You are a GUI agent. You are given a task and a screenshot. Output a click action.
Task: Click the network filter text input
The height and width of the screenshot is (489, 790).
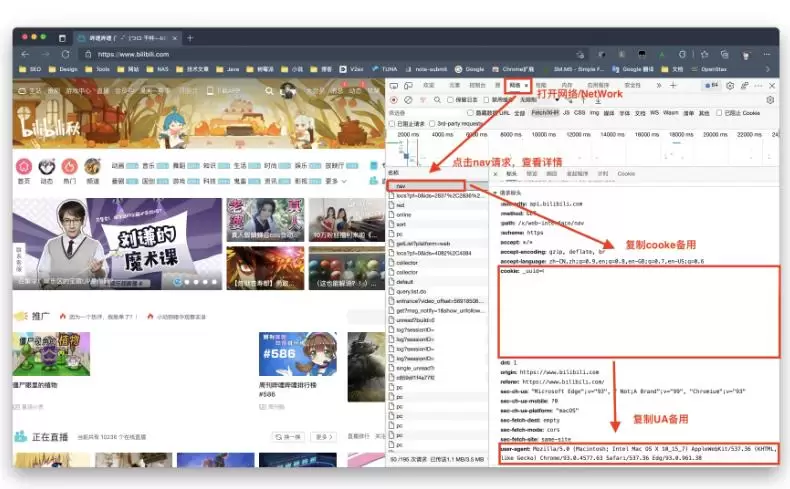coord(426,113)
